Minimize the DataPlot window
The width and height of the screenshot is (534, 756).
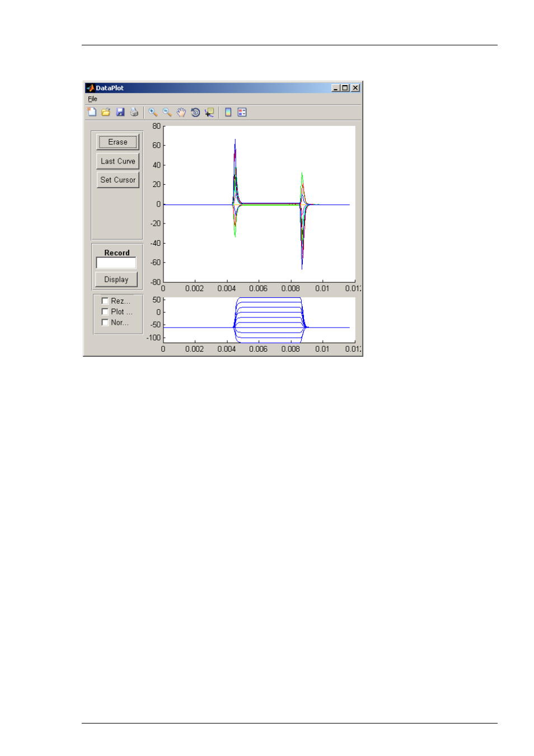coord(335,88)
